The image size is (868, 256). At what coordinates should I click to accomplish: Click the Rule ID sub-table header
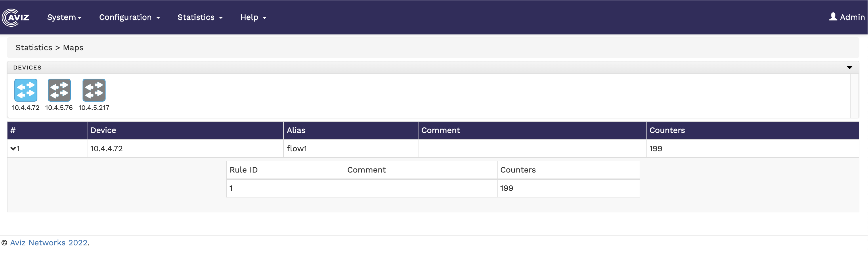pyautogui.click(x=243, y=170)
